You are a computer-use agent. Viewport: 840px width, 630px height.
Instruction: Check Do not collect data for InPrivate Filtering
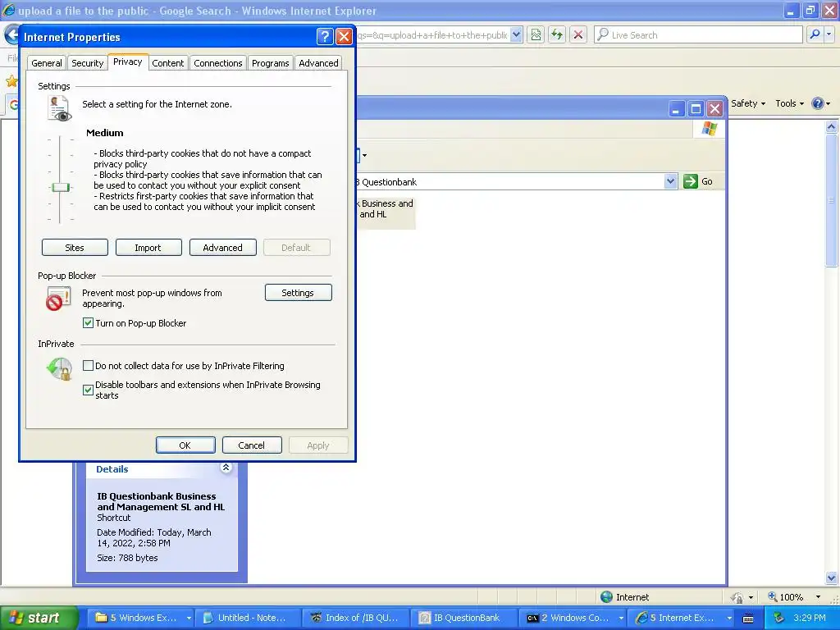tap(88, 366)
